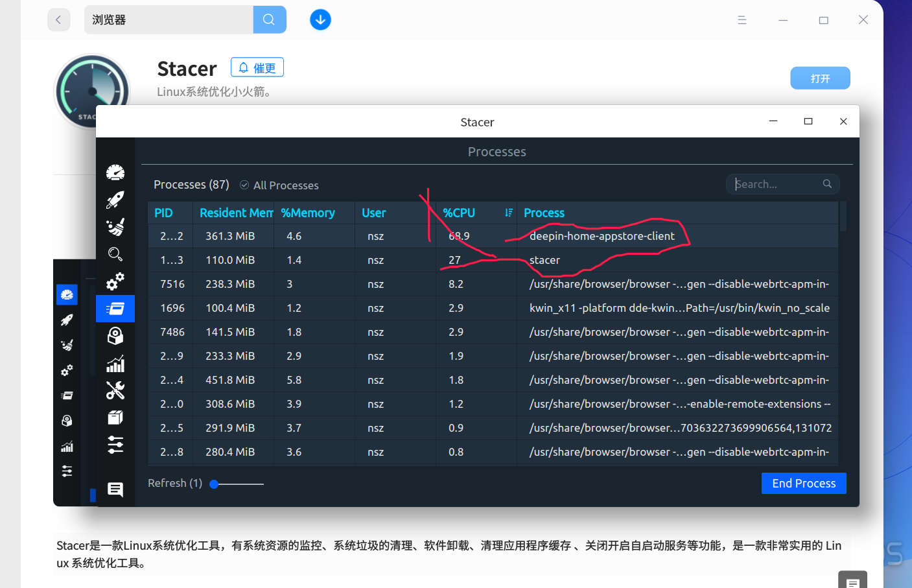
Task: Open System Cleaner broom icon in Stacer
Action: click(x=115, y=227)
